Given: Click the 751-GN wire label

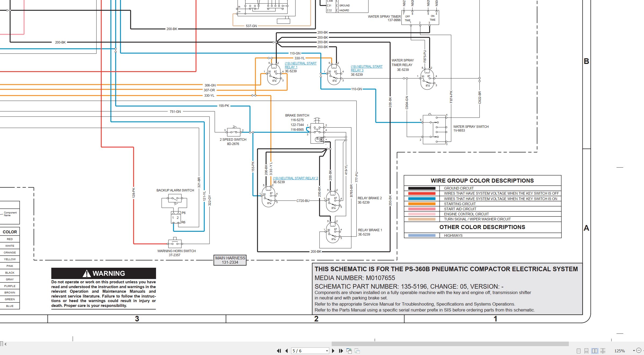Looking at the screenshot, I should 175,111.
